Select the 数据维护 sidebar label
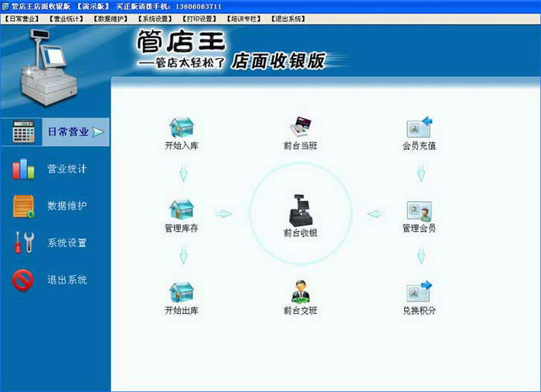 [x=67, y=206]
